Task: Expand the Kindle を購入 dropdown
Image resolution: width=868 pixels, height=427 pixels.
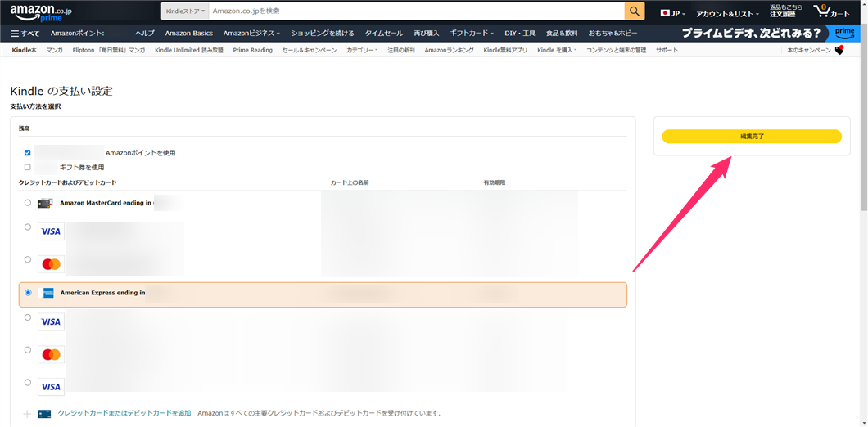Action: click(557, 51)
